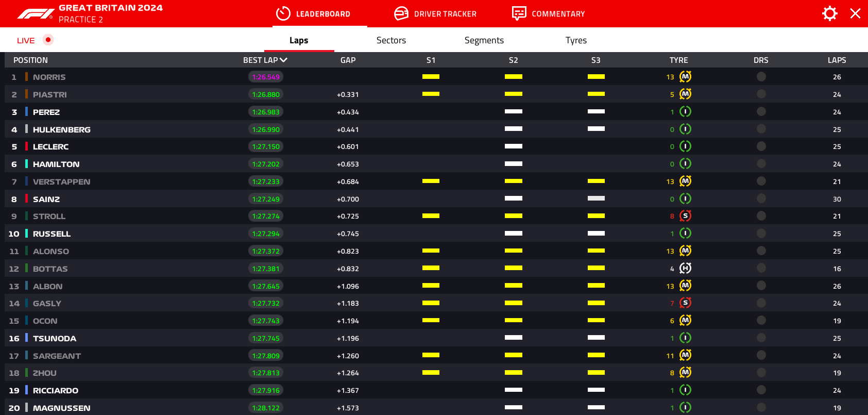Click Verstappen's medium tyre icon

click(x=685, y=181)
